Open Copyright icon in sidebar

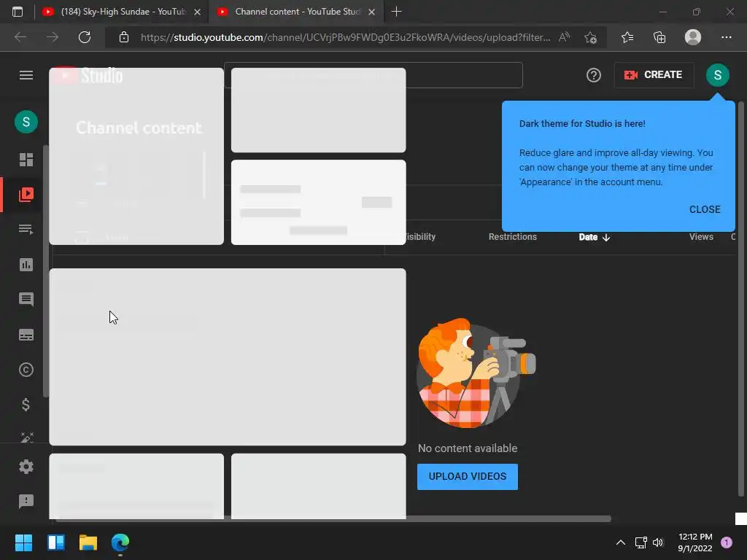pos(26,370)
